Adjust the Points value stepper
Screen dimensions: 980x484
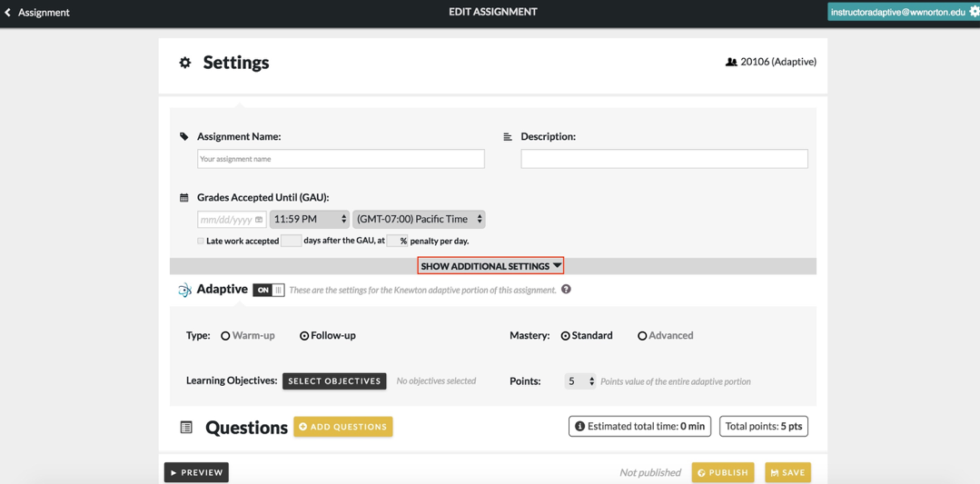591,381
